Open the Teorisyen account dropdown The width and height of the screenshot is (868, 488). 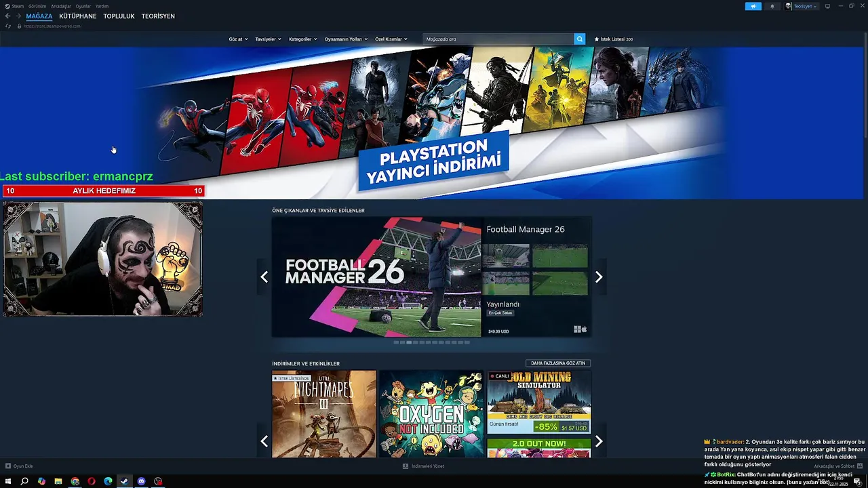click(805, 6)
